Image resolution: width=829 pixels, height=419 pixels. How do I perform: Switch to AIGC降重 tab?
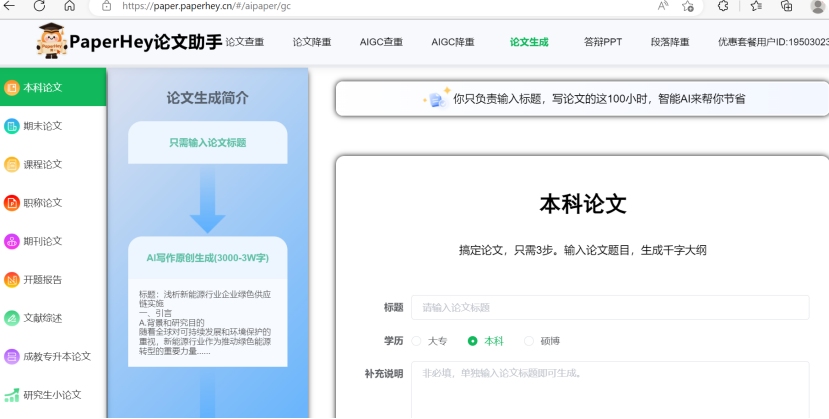point(453,42)
